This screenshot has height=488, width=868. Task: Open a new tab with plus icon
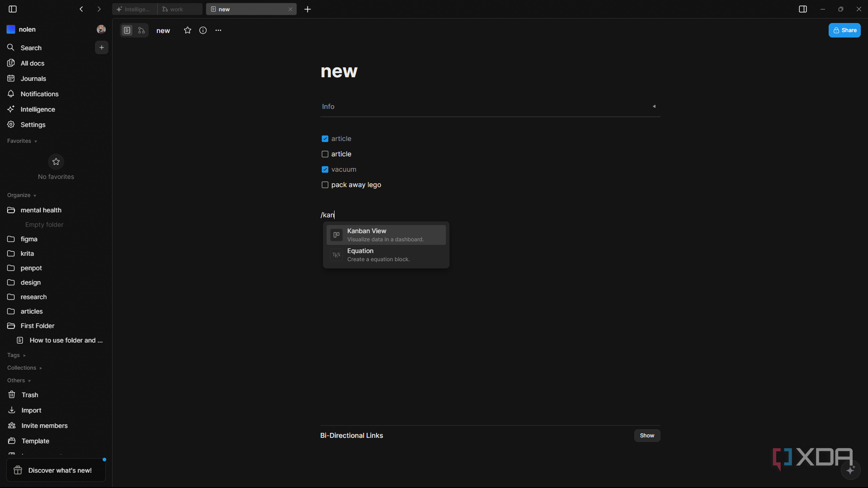click(308, 9)
